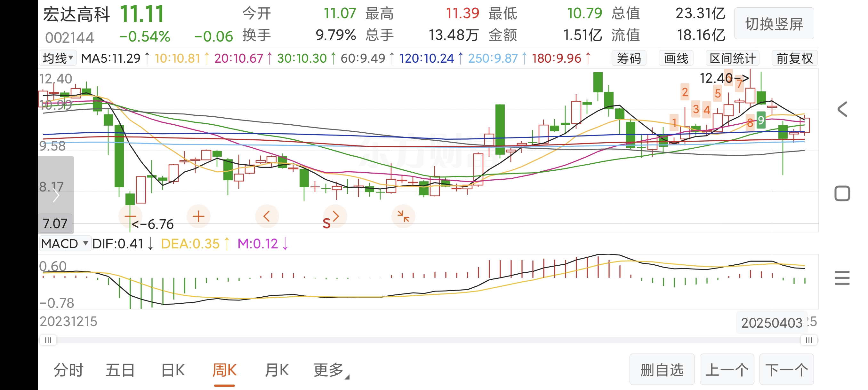
Task: Tap the Android recent apps menu lines
Action: (x=842, y=278)
